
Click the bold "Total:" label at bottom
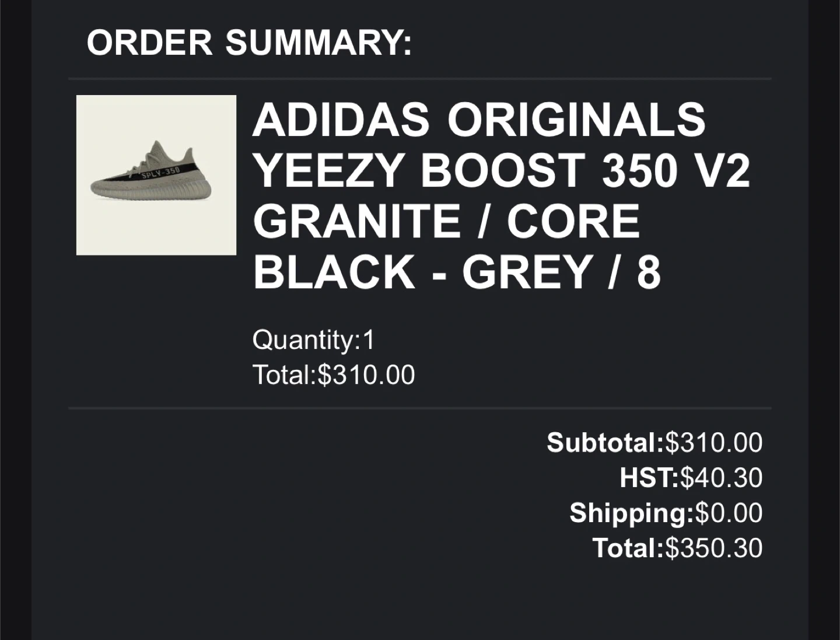point(628,548)
